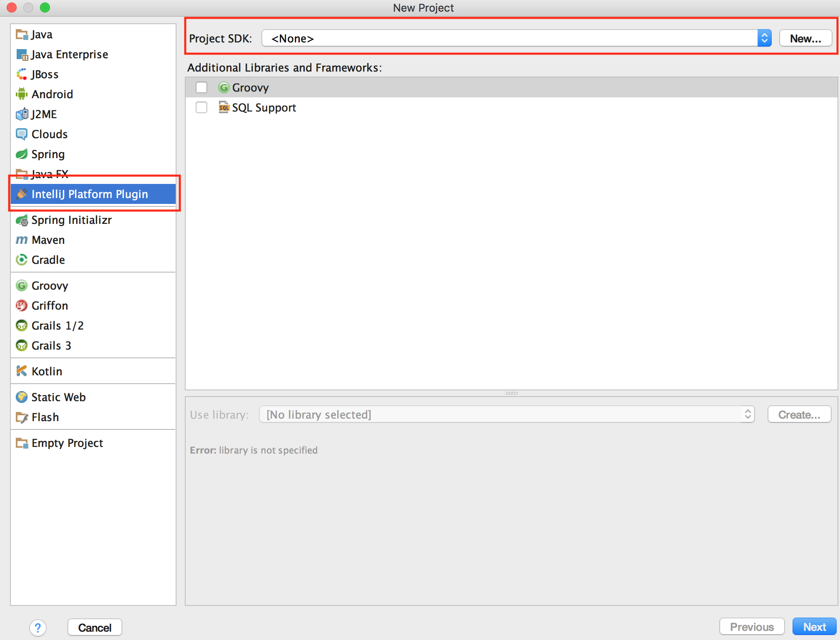Screen dimensions: 840x640
Task: Cancel the New Project dialog
Action: (94, 628)
